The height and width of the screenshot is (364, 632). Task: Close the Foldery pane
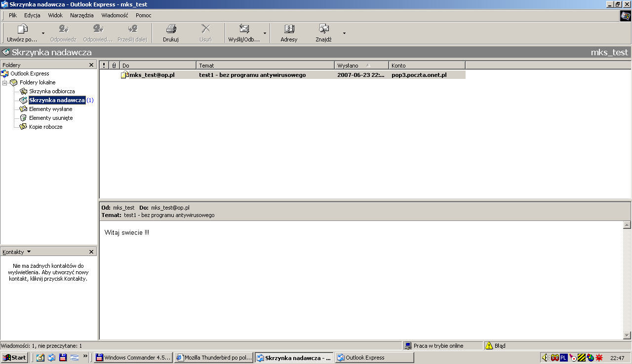[x=91, y=65]
